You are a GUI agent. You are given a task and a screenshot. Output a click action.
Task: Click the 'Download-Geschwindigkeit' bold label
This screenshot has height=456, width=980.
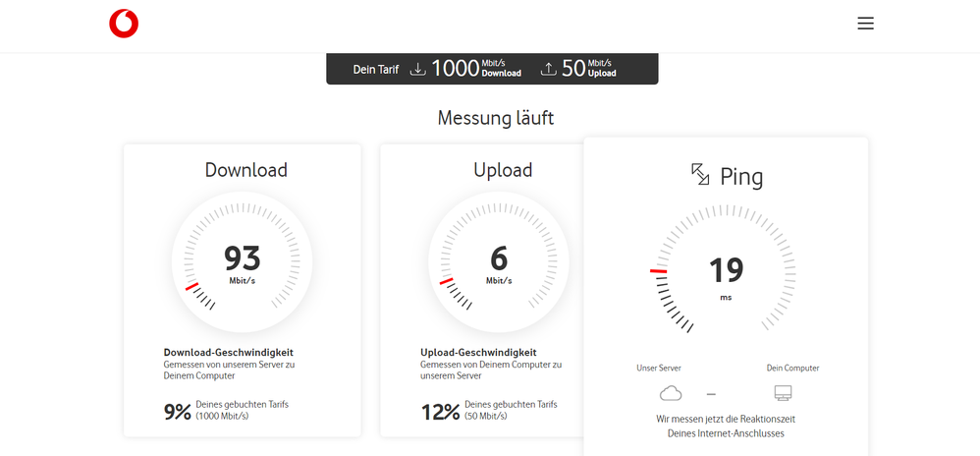[x=229, y=352]
